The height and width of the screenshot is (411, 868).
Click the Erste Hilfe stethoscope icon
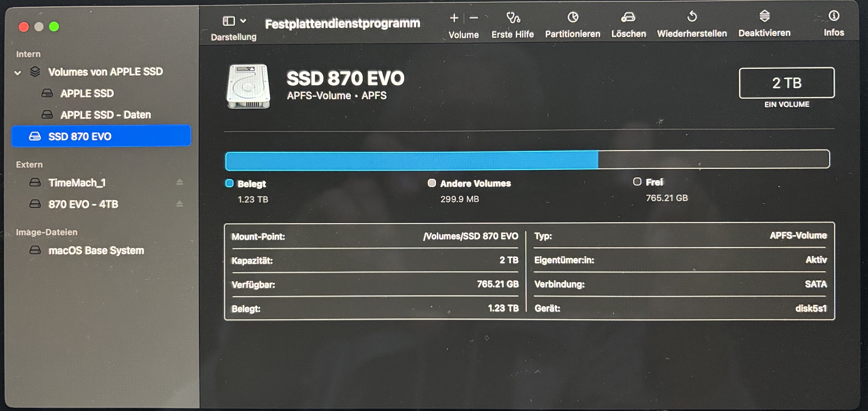click(513, 17)
